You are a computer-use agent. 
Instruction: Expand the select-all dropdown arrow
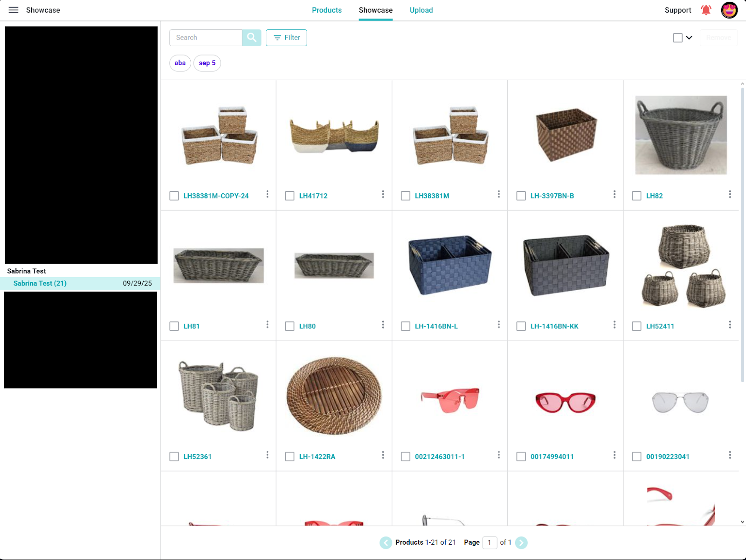(689, 38)
